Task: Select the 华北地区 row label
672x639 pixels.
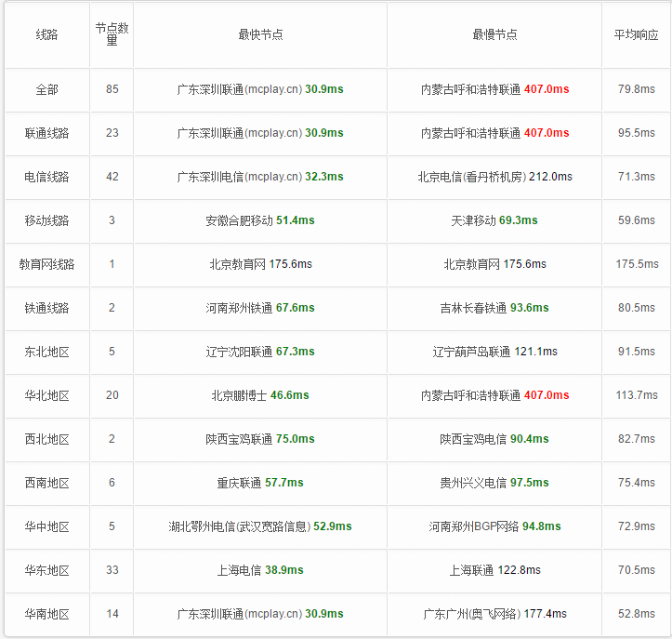Action: click(46, 396)
